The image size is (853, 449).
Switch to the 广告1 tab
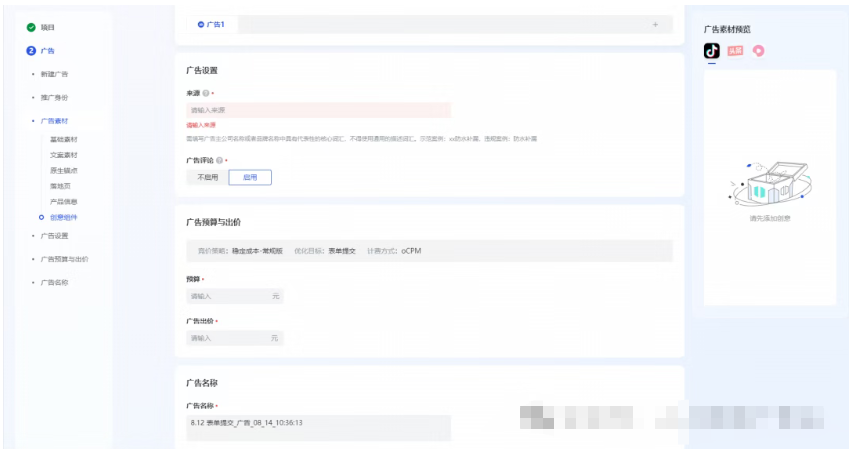211,24
